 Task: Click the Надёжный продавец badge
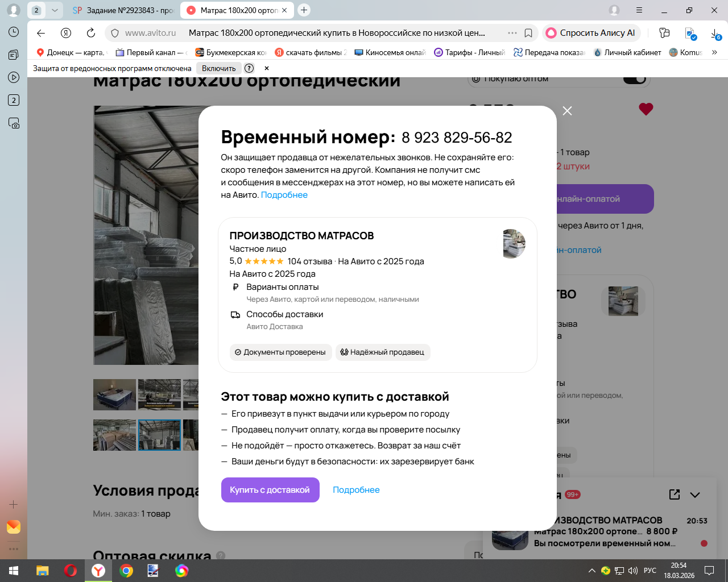tap(383, 352)
